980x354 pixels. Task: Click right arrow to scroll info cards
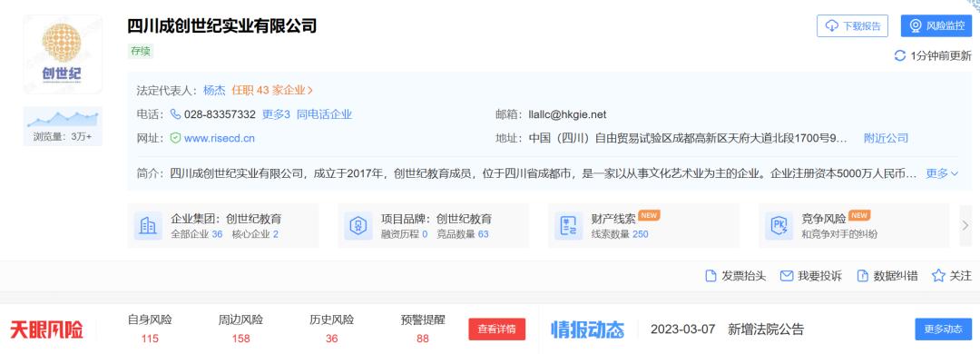(965, 225)
